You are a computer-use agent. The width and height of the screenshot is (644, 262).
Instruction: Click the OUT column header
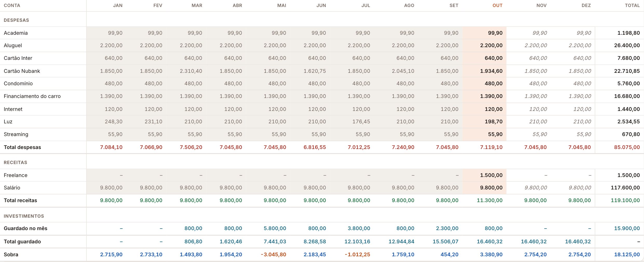497,5
